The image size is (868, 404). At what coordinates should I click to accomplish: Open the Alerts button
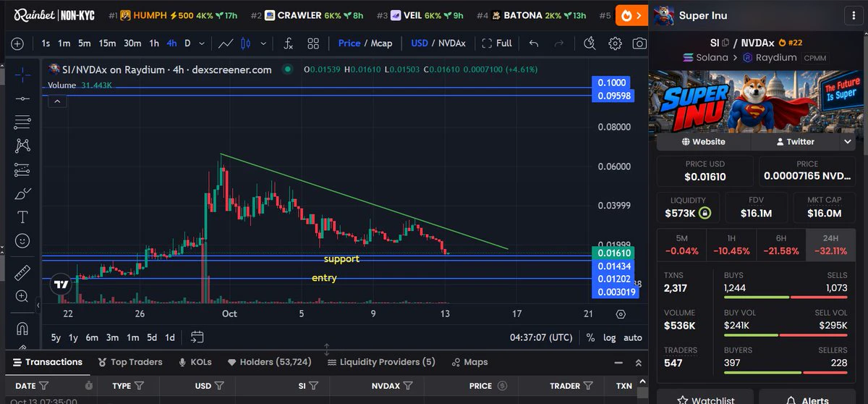click(807, 400)
